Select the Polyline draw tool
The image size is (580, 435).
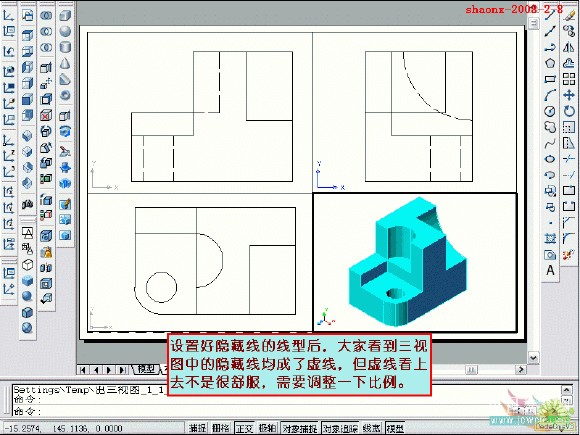pos(550,47)
